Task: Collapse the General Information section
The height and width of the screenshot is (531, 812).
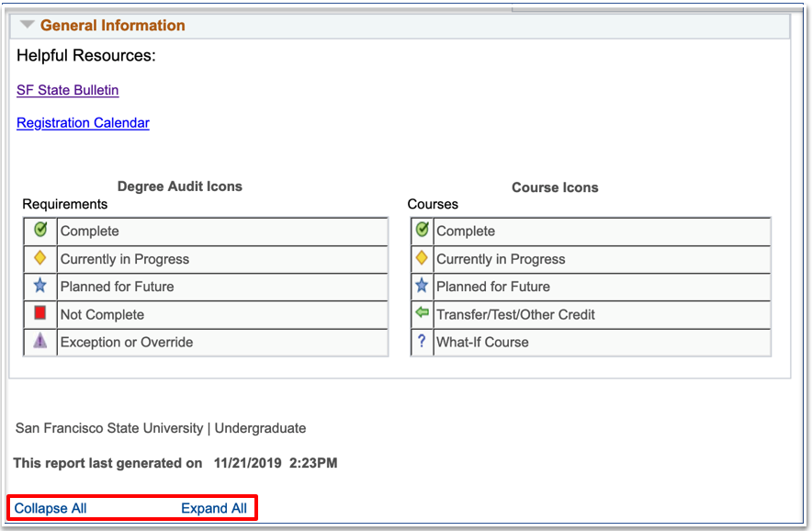Action: pyautogui.click(x=27, y=27)
